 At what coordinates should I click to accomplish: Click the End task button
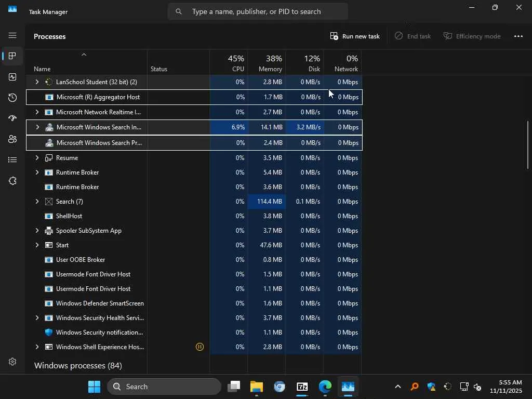413,36
